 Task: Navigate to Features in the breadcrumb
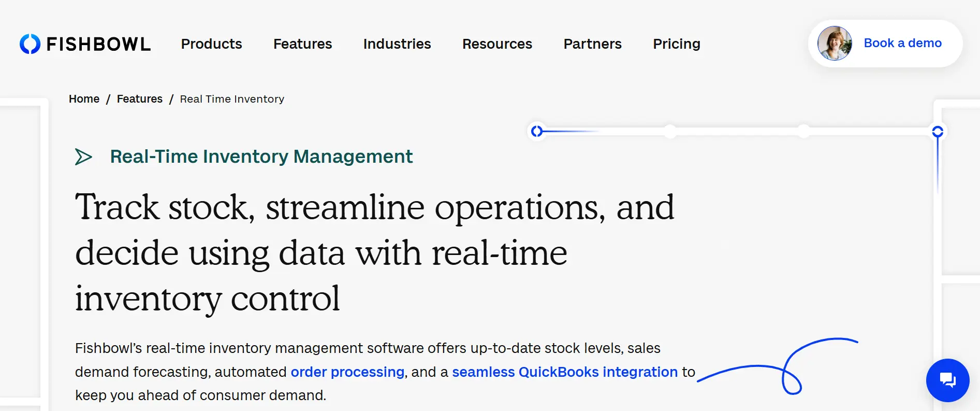pyautogui.click(x=139, y=99)
